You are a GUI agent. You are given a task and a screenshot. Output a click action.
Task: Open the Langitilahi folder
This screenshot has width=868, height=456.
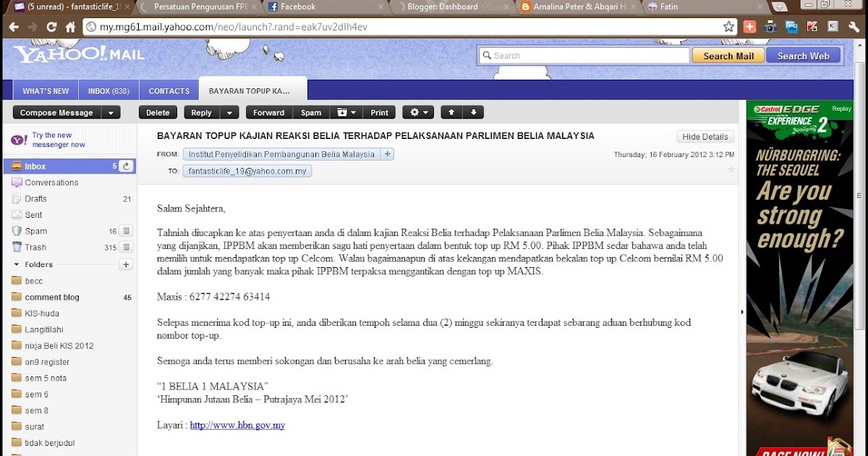44,329
